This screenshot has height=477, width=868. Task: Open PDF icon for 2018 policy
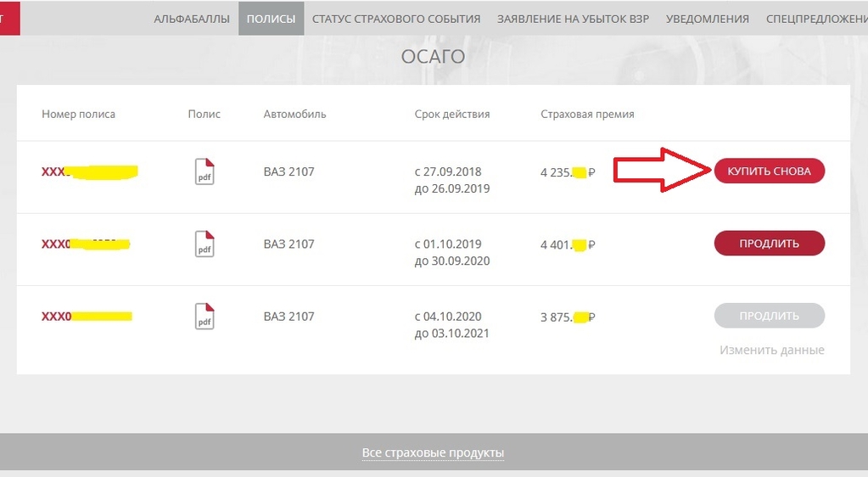point(204,171)
